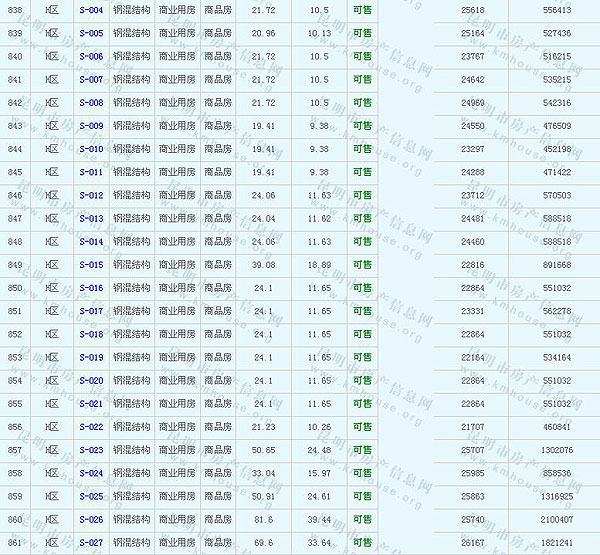Screen dimensions: 600x555
Task: Open details for unit S-008
Action: tap(91, 103)
